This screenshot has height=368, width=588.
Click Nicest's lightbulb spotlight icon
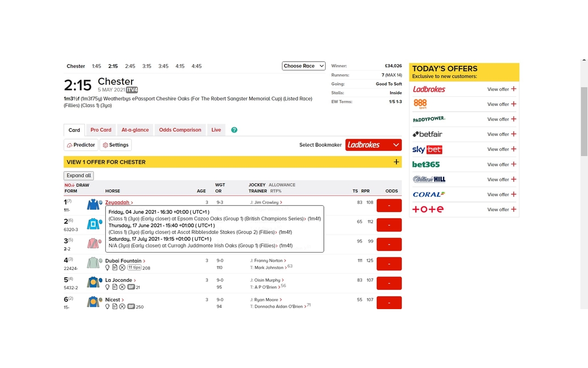click(107, 306)
